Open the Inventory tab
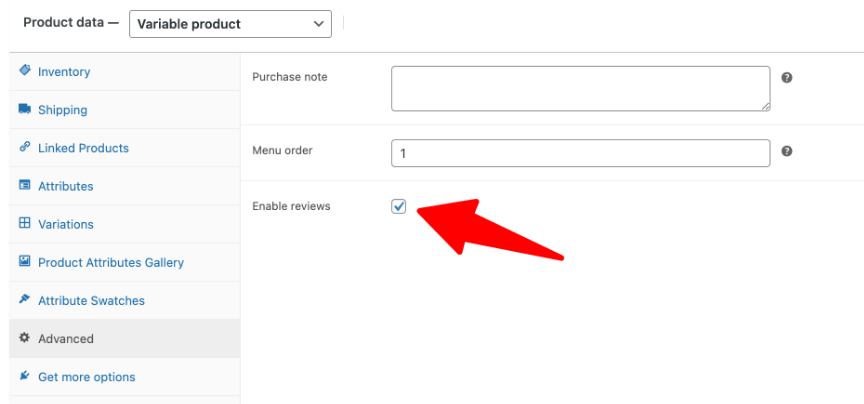Screen dimensions: 864x404 click(x=64, y=72)
